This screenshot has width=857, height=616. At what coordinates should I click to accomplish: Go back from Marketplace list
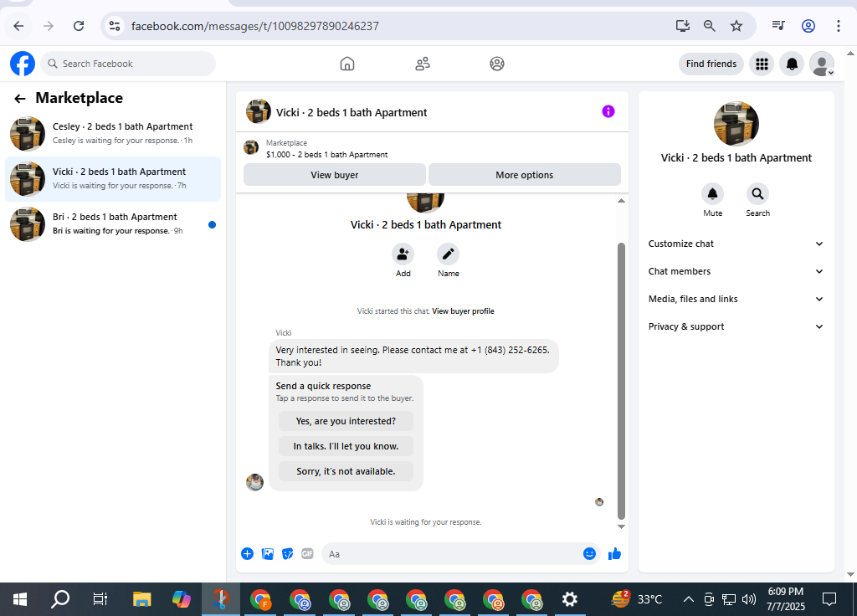tap(20, 99)
